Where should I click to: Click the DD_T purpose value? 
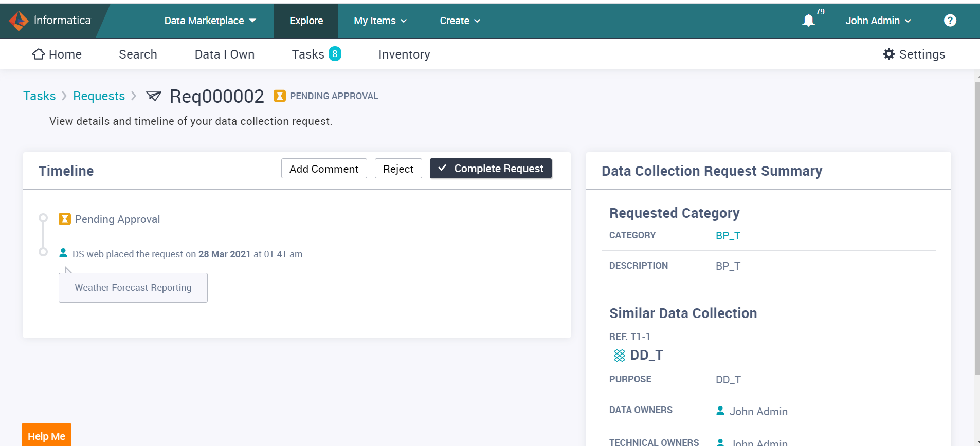(x=728, y=379)
